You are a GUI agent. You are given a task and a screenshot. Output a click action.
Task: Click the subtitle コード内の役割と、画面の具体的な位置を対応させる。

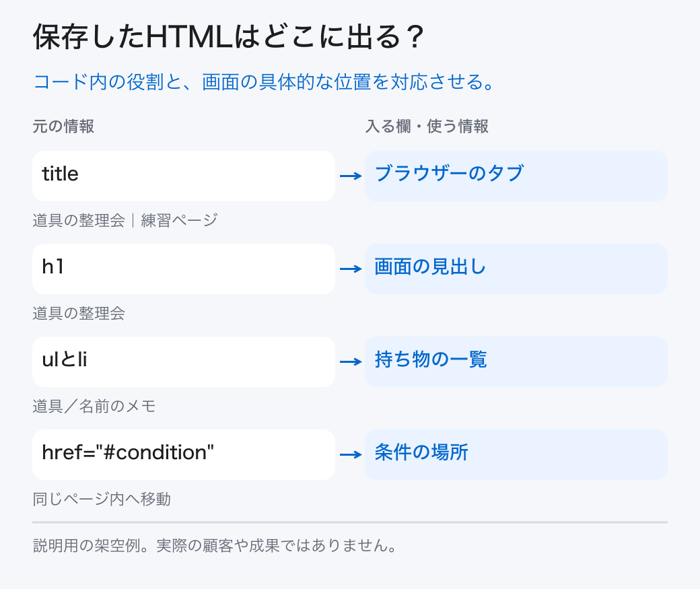265,82
